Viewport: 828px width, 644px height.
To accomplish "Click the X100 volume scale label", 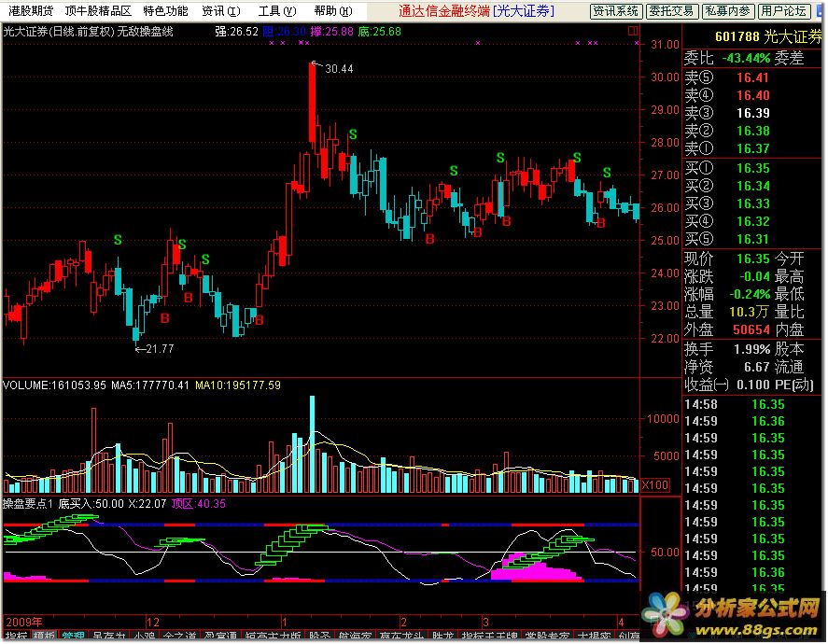I will 654,484.
